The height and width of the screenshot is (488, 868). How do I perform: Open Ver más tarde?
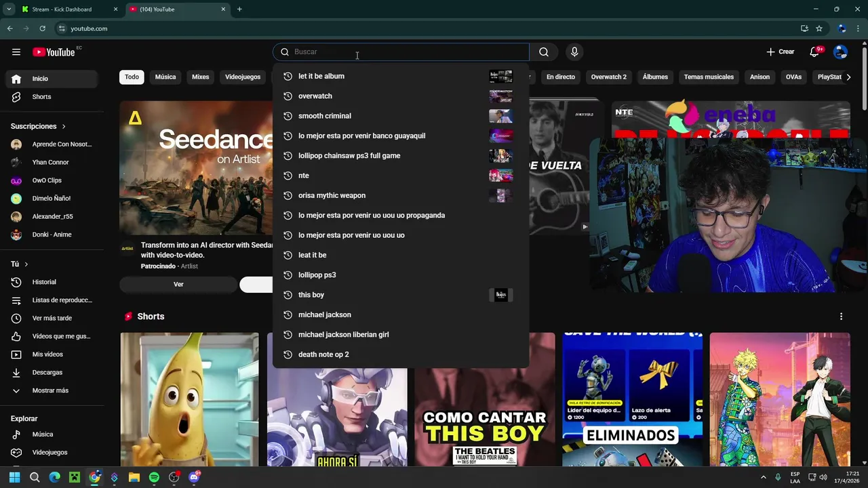(x=53, y=319)
